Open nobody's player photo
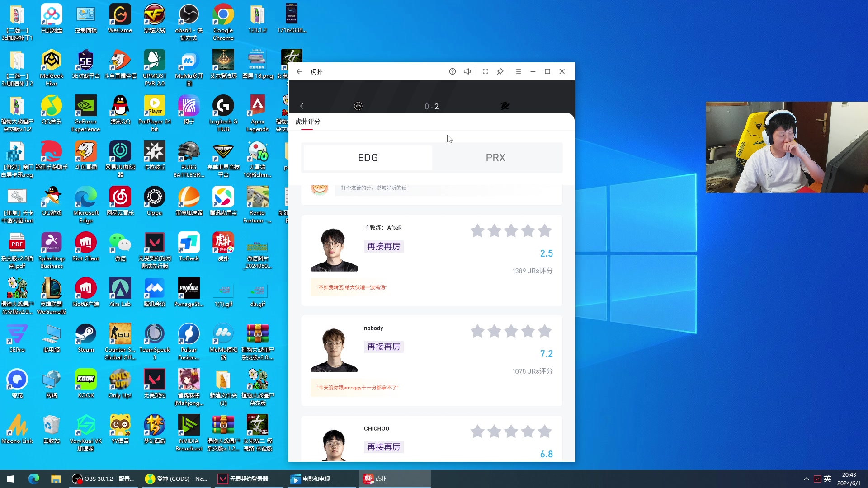 [x=334, y=350]
